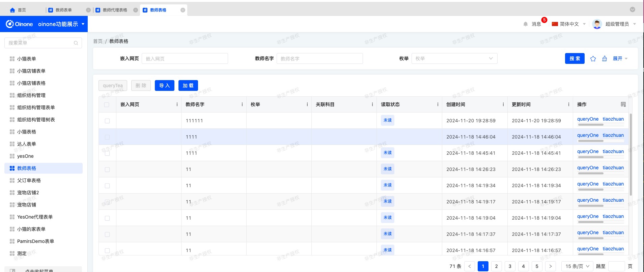The image size is (644, 272).
Task: Click the 嵌入网页 column menu dots
Action: click(x=177, y=104)
